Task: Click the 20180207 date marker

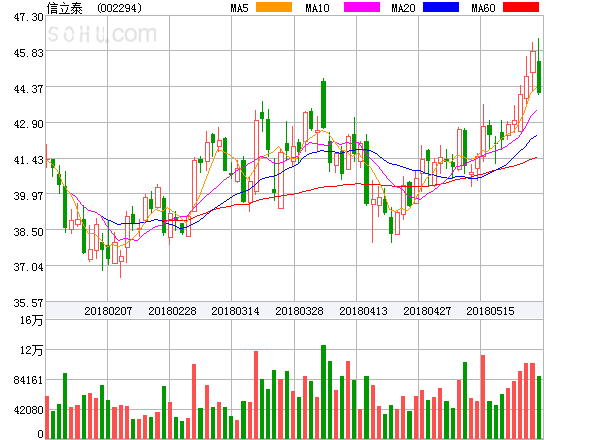Action: (x=108, y=311)
